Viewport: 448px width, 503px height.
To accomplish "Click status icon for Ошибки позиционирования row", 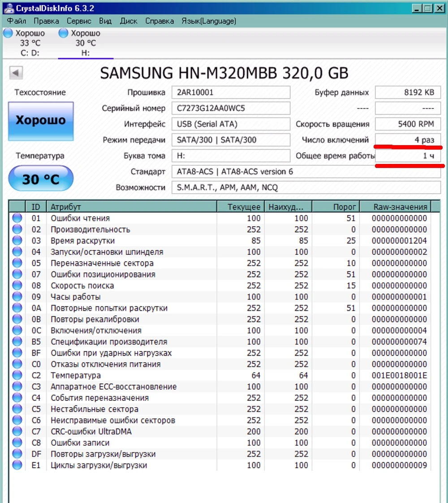I will tap(17, 274).
